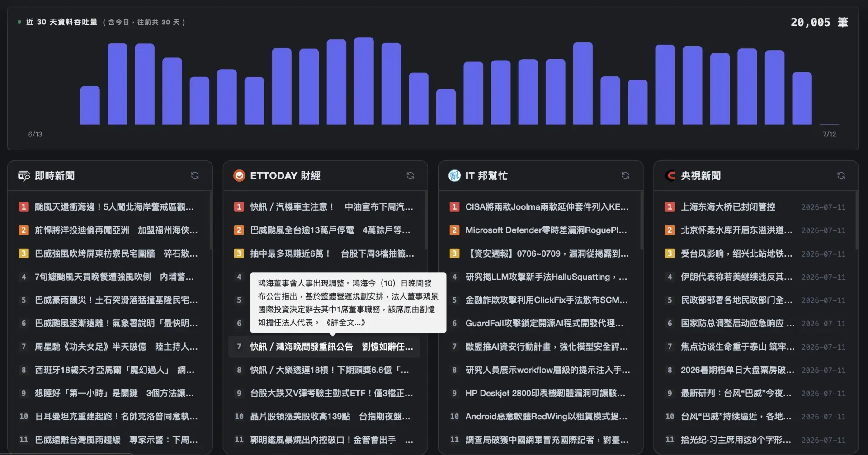Click the 即時新聞 newspaper icon

(24, 175)
